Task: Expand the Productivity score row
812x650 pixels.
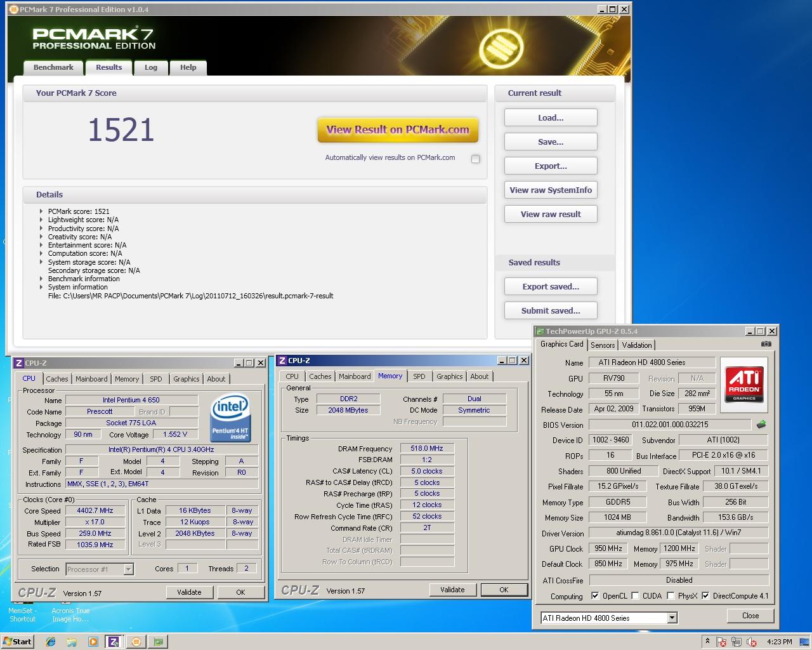Action: point(41,229)
